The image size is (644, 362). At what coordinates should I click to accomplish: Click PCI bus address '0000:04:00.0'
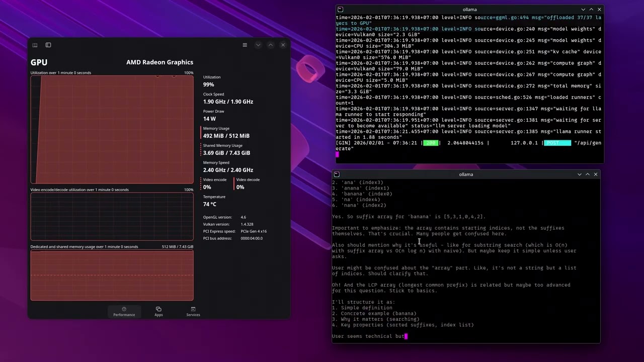[252, 238]
